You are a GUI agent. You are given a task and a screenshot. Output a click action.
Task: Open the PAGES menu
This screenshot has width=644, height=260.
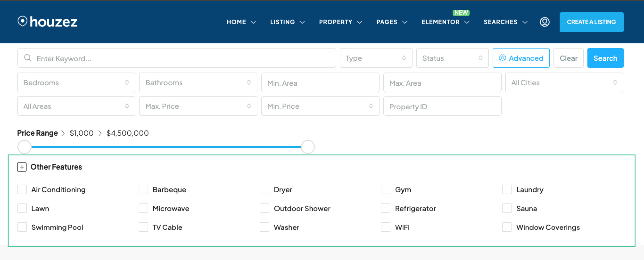pos(392,22)
